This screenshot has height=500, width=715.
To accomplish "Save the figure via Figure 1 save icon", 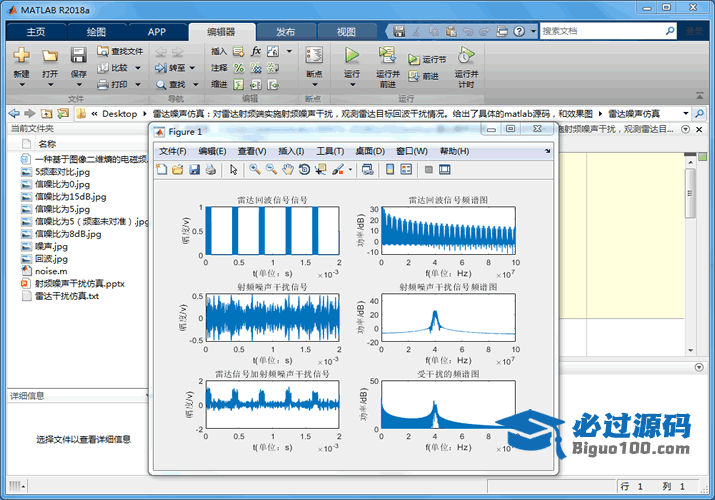I will tap(194, 170).
